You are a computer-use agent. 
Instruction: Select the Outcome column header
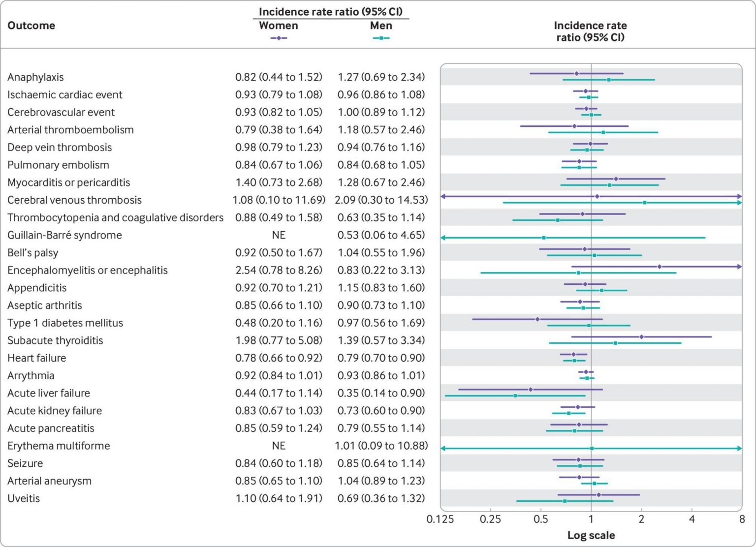(31, 26)
